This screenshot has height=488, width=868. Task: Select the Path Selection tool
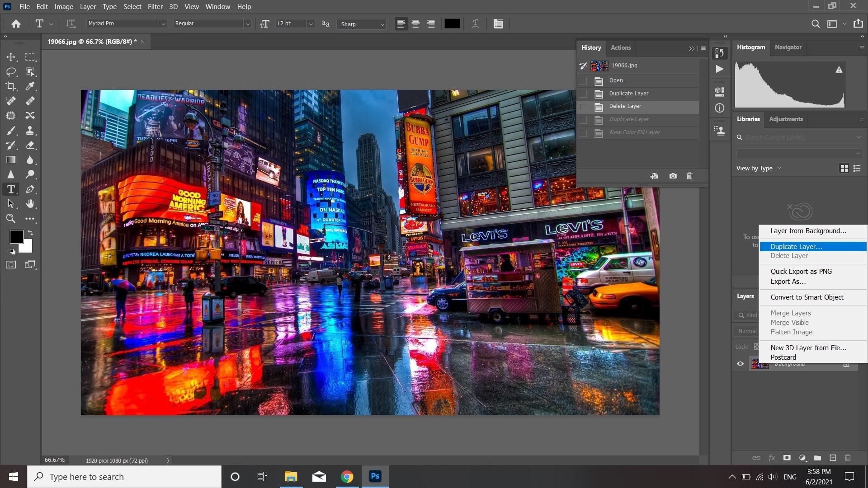[11, 204]
